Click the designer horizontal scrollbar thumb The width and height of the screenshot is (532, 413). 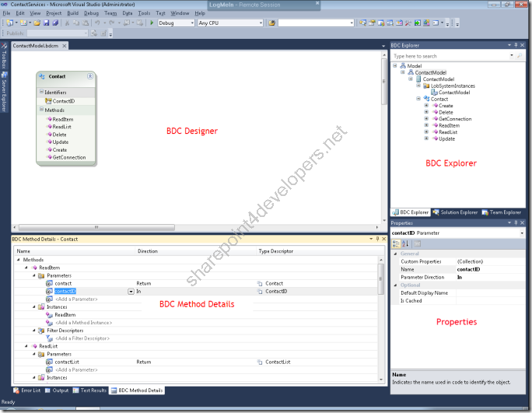pos(96,227)
